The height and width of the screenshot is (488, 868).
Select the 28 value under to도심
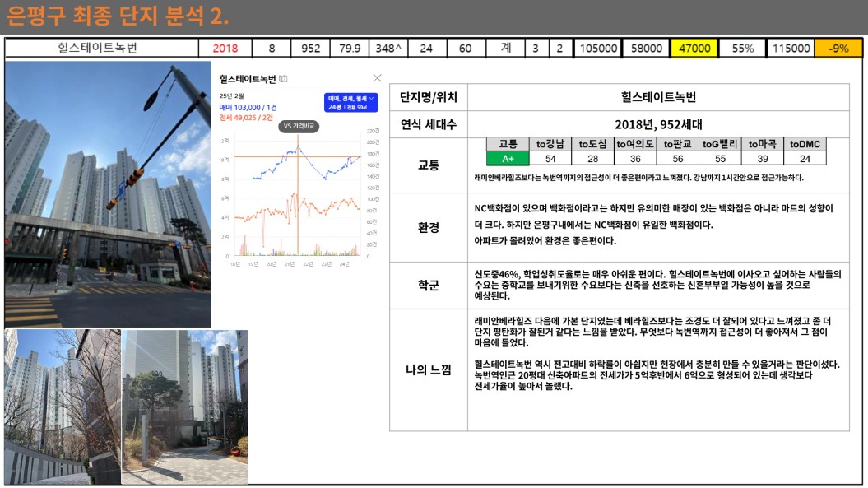(593, 159)
